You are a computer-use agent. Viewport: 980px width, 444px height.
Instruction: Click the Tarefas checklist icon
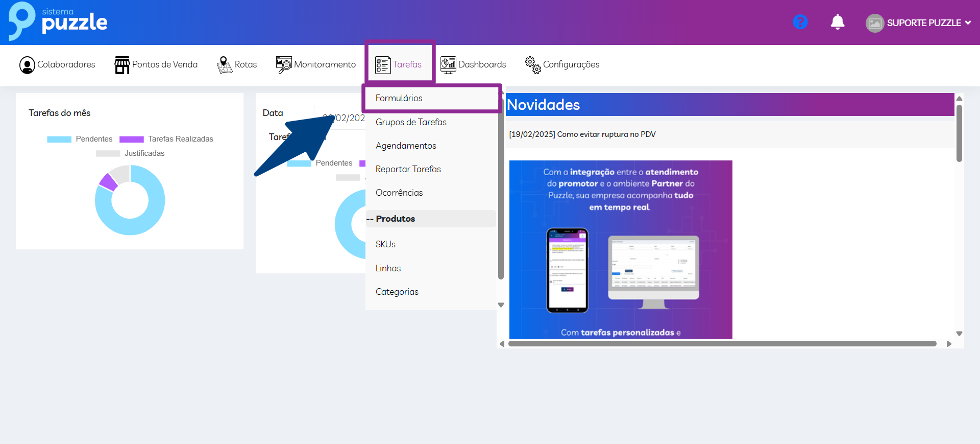(383, 65)
